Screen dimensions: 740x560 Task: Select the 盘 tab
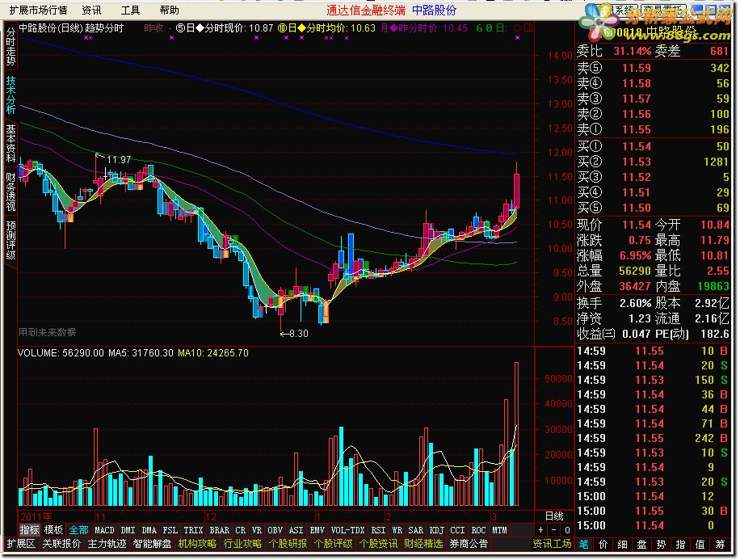[641, 545]
